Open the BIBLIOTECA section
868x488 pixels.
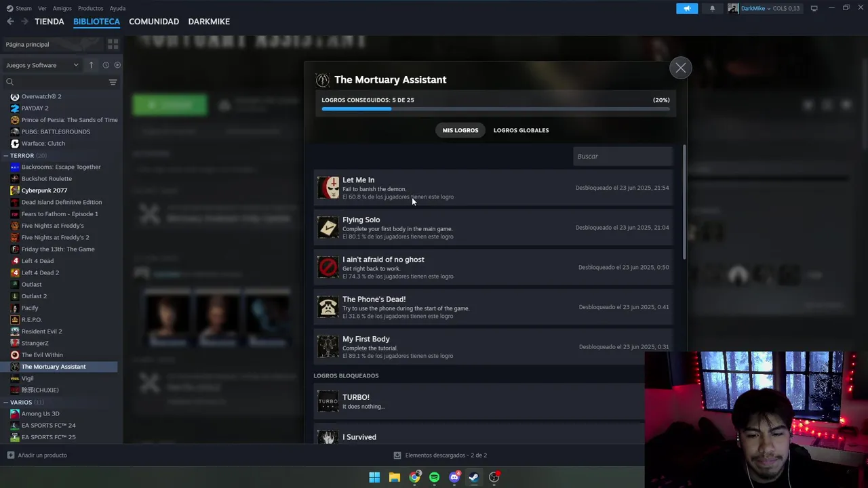pos(96,22)
